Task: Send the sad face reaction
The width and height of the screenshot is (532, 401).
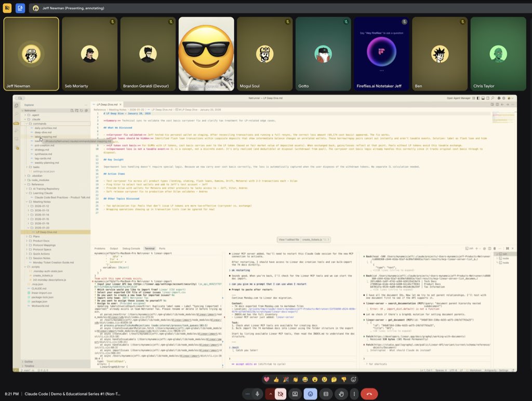Action: pos(324,379)
